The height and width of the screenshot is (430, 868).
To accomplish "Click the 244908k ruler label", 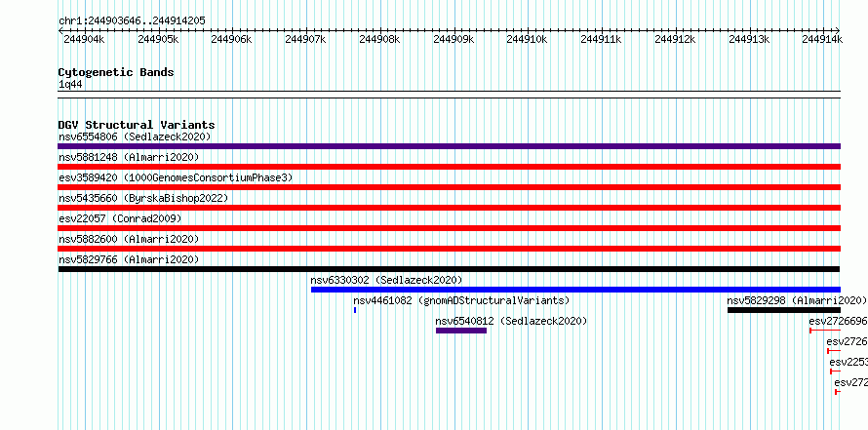I will click(379, 39).
